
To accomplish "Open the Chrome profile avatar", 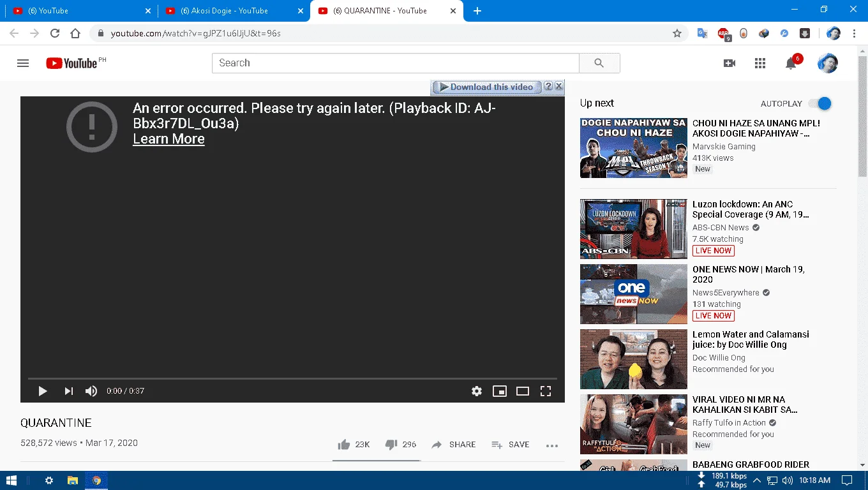I will [x=833, y=33].
